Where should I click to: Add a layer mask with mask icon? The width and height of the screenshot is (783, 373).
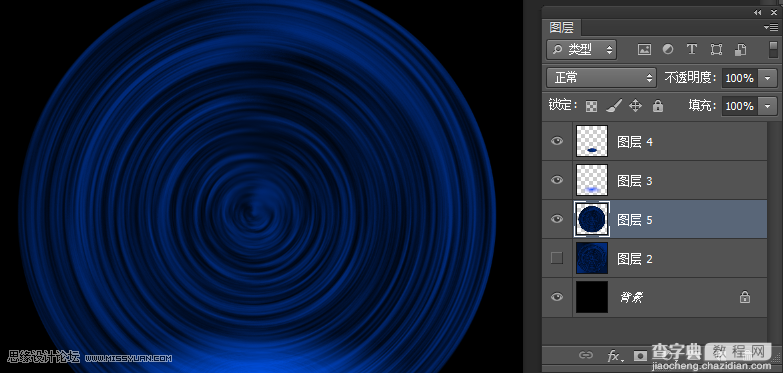click(x=640, y=356)
